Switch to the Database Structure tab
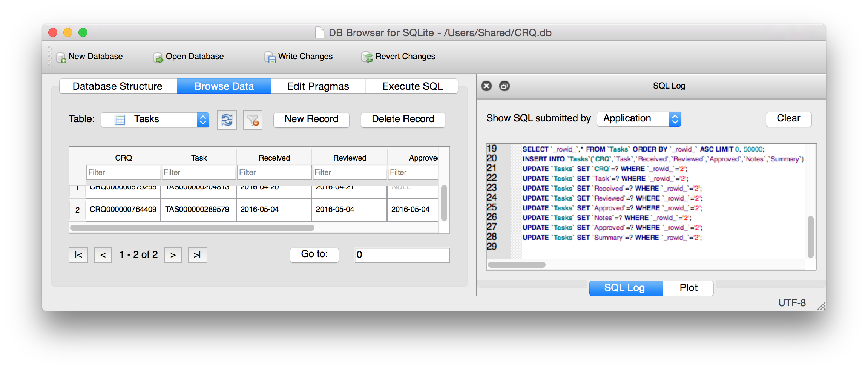 click(118, 86)
